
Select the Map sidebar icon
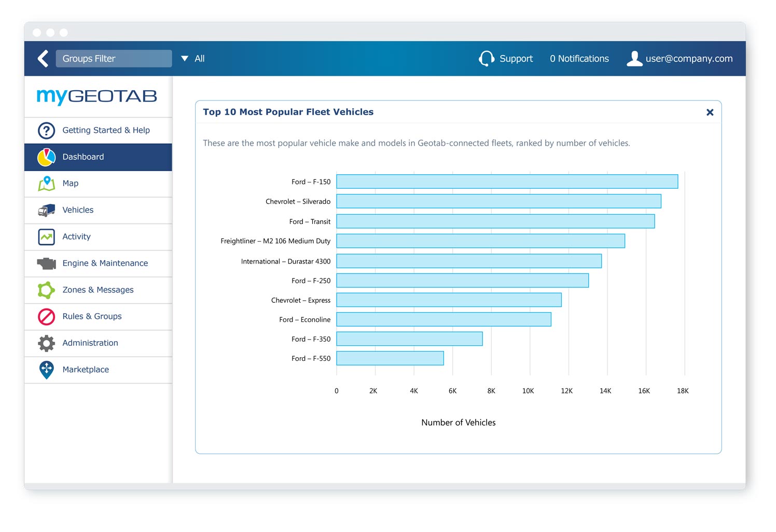47,184
